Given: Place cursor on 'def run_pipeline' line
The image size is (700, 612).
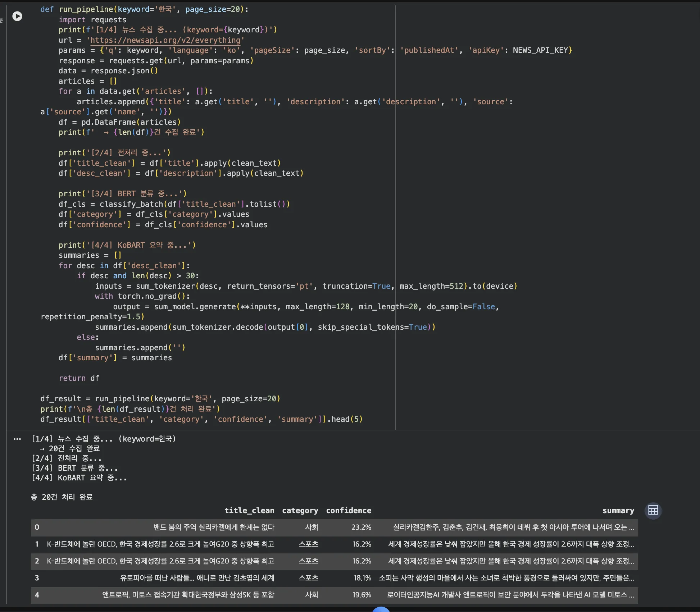Looking at the screenshot, I should [144, 9].
